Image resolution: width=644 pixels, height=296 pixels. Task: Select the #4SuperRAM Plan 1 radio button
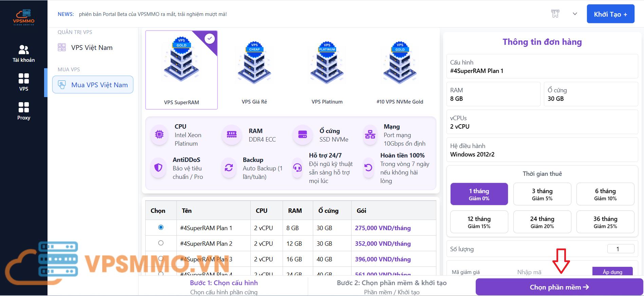[x=161, y=227]
